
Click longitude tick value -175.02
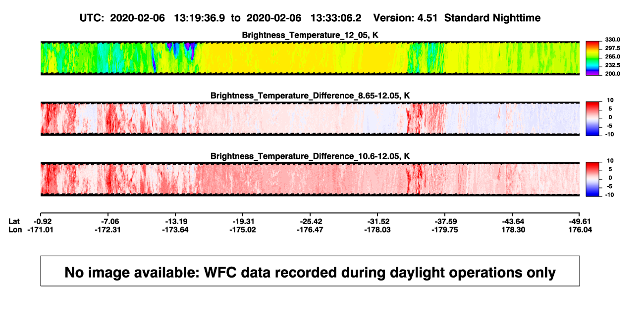click(242, 230)
